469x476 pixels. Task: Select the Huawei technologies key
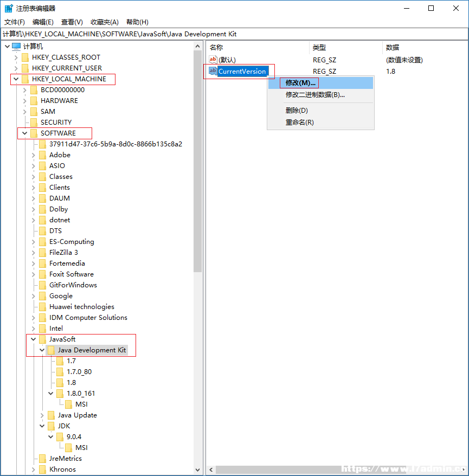[82, 307]
